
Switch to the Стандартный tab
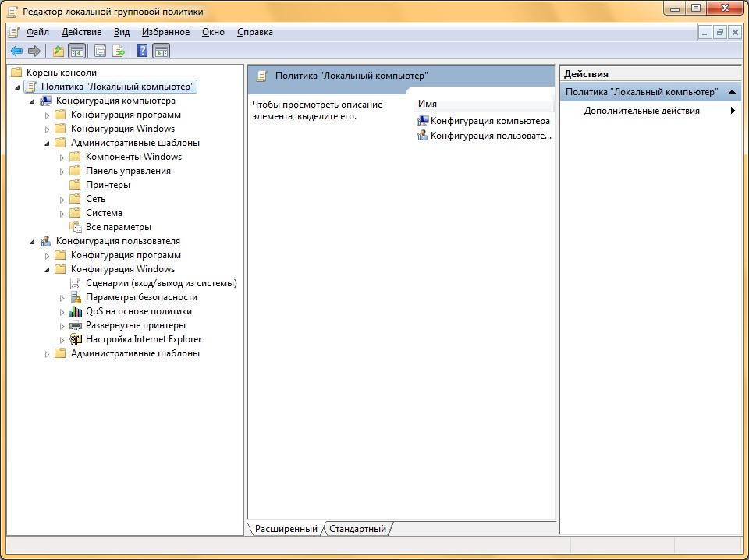[357, 529]
